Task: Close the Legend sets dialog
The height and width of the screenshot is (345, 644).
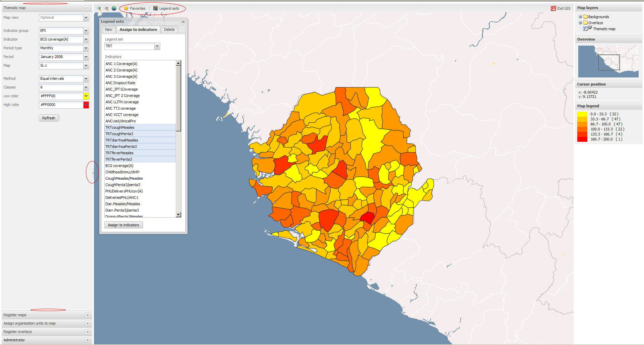Action: coord(183,22)
